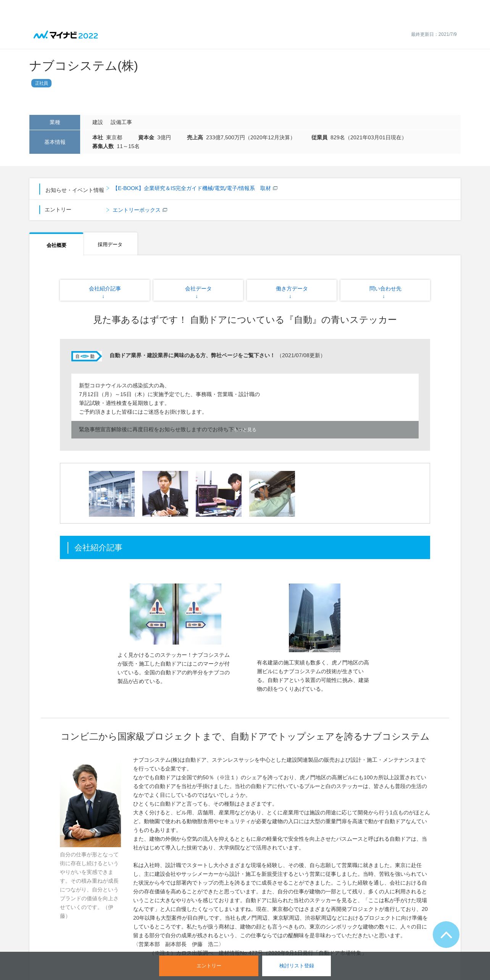Viewport: 490px width, 980px height.
Task: Click the コンビニから国家級プロジェクトまで heading
Action: tap(245, 737)
